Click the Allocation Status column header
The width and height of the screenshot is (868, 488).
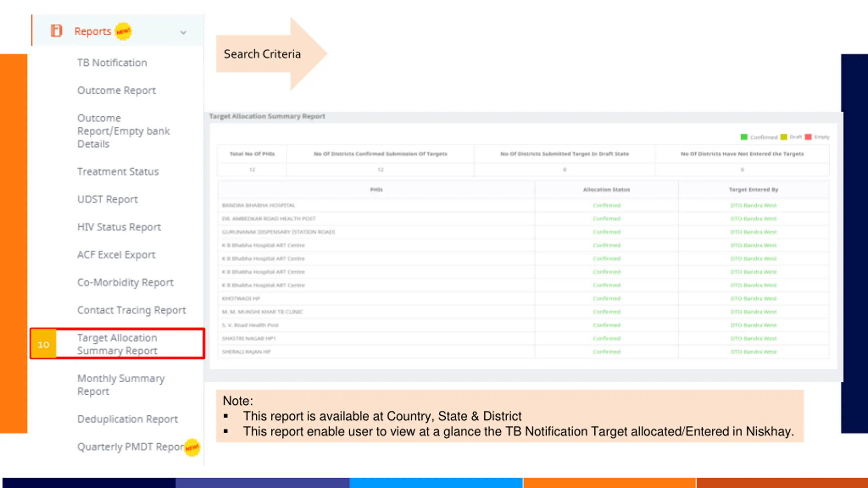607,189
